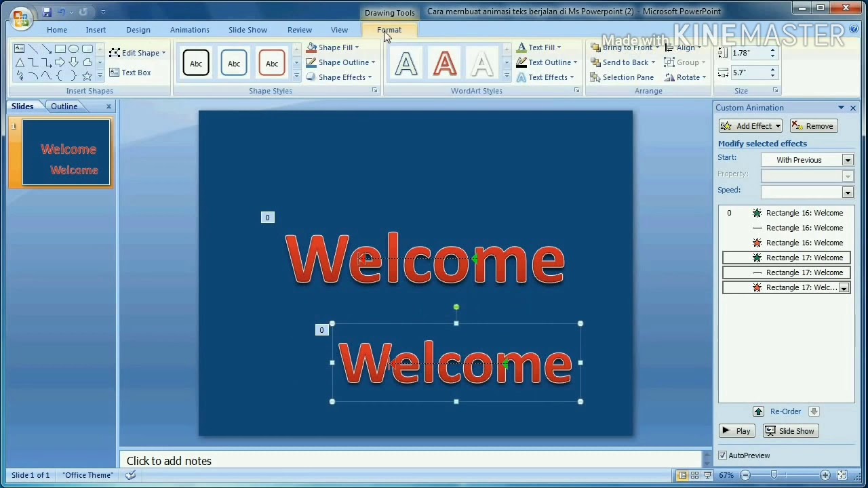
Task: Open the Home ribbon tab
Action: point(57,30)
